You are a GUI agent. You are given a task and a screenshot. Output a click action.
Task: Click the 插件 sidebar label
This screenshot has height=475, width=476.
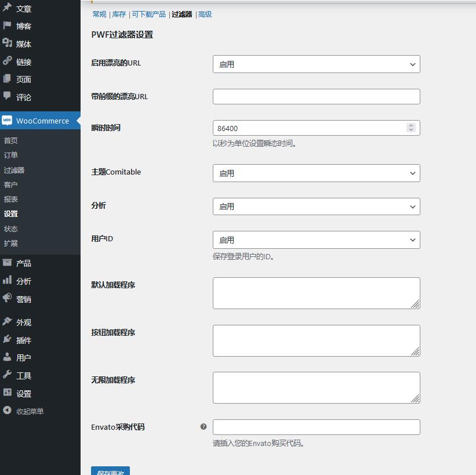click(x=24, y=340)
